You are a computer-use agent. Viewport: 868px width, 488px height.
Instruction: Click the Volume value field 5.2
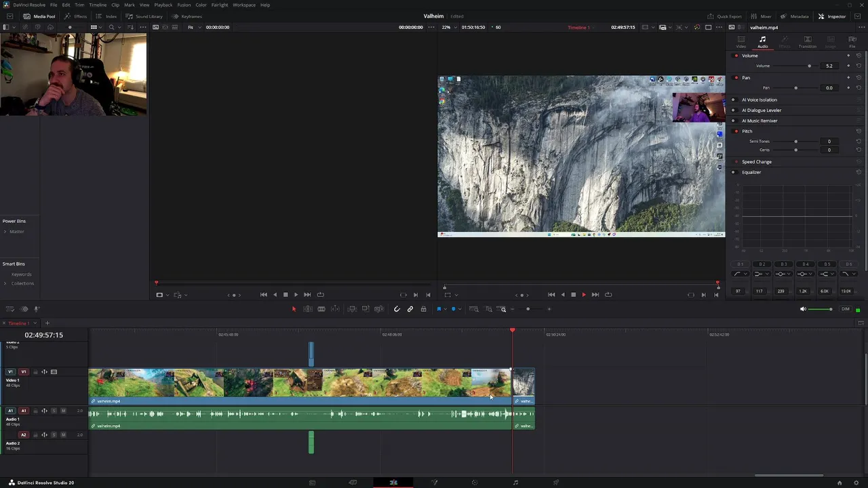tap(829, 66)
